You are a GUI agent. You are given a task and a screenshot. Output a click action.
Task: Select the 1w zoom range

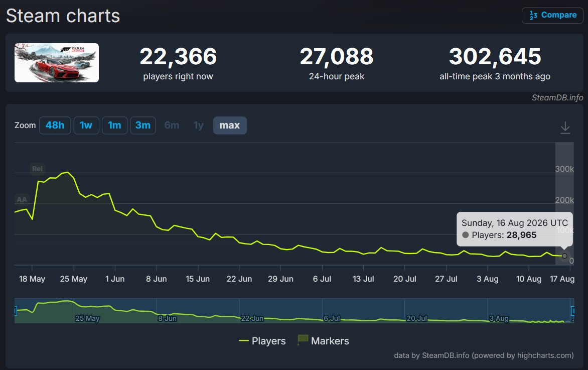pos(86,126)
